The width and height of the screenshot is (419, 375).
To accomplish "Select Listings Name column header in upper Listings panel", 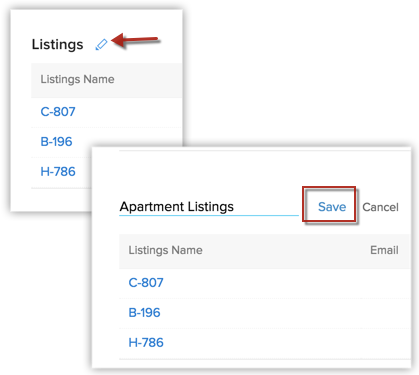I will [77, 79].
